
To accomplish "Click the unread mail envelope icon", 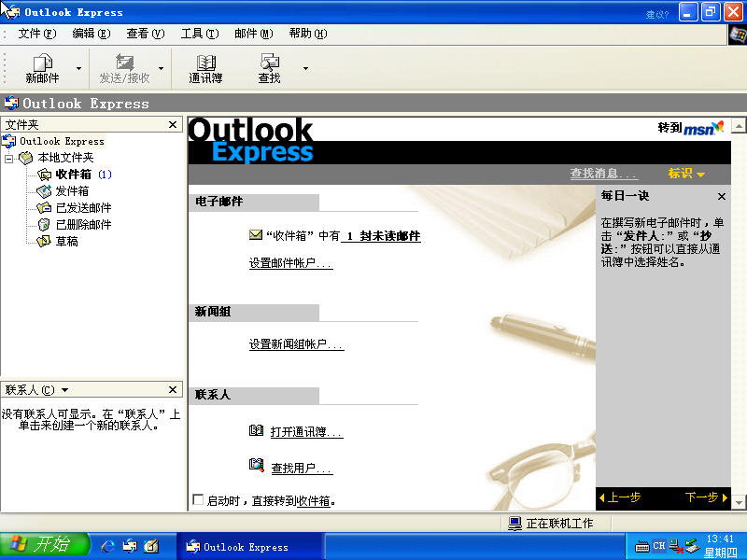I will tap(256, 235).
